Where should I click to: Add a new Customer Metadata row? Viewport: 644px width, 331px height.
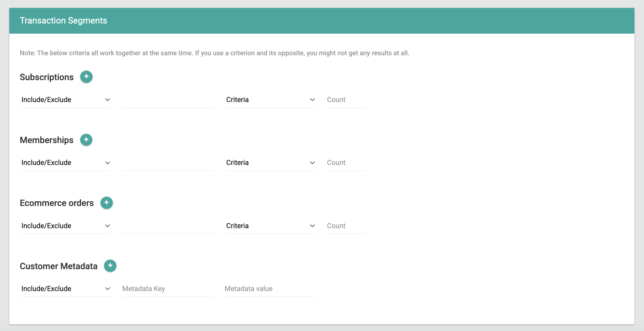click(x=110, y=266)
